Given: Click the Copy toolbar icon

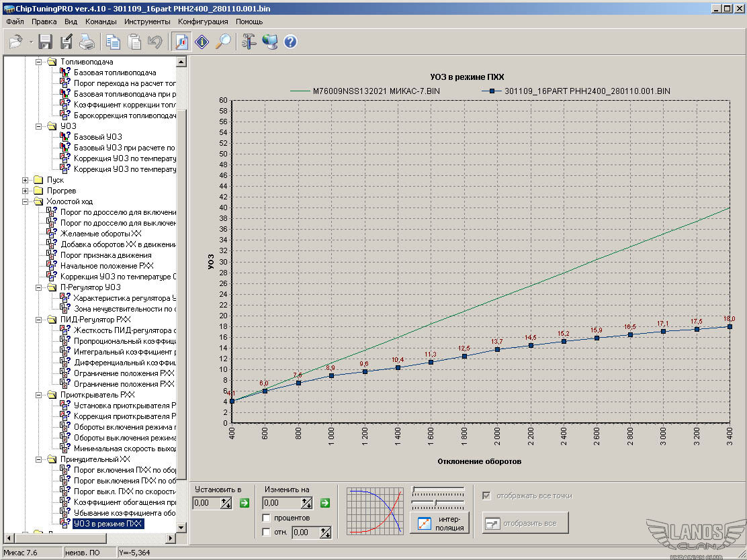Looking at the screenshot, I should pos(114,42).
